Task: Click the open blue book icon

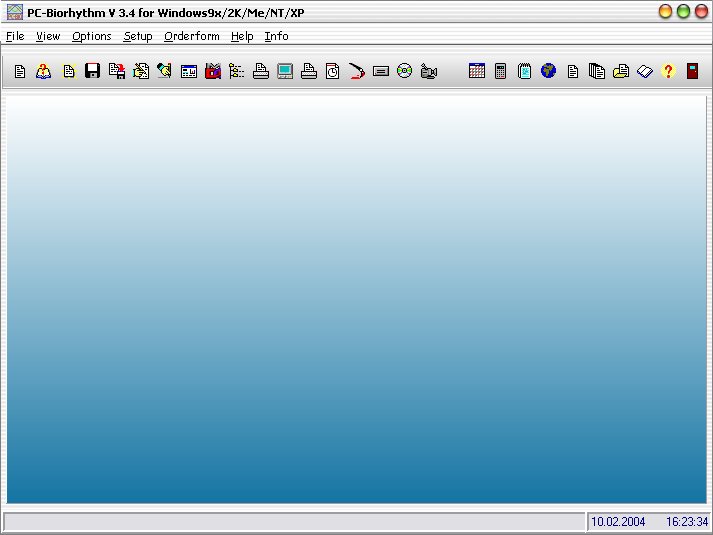Action: pyautogui.click(x=645, y=71)
